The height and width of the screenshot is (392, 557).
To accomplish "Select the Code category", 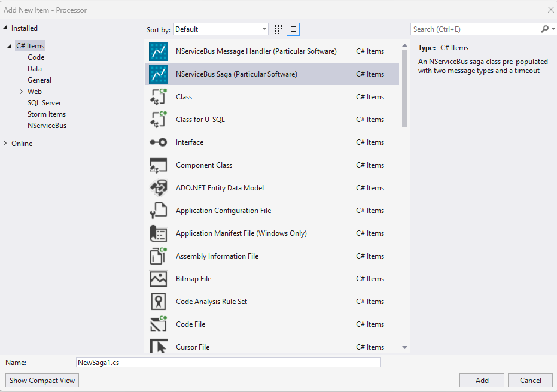I will point(36,57).
